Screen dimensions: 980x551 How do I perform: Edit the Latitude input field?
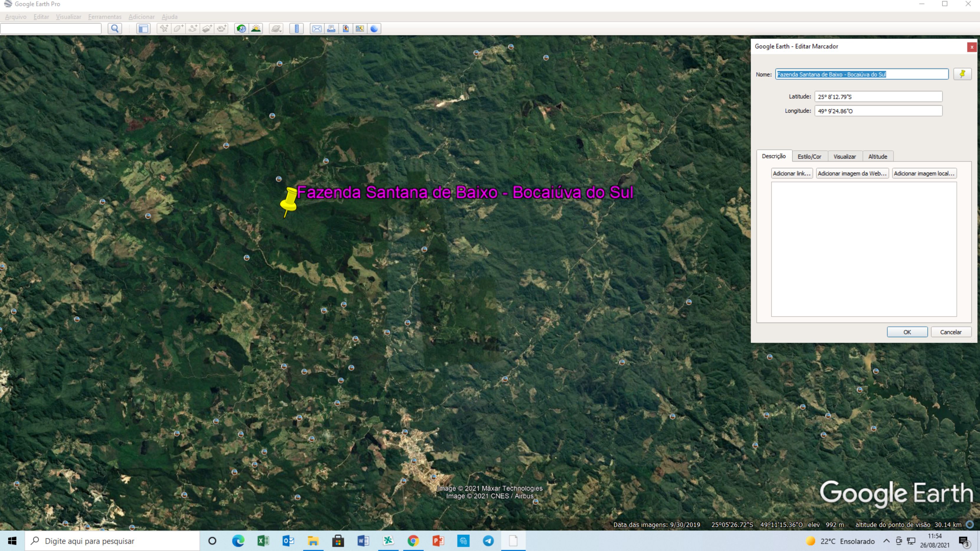tap(878, 97)
